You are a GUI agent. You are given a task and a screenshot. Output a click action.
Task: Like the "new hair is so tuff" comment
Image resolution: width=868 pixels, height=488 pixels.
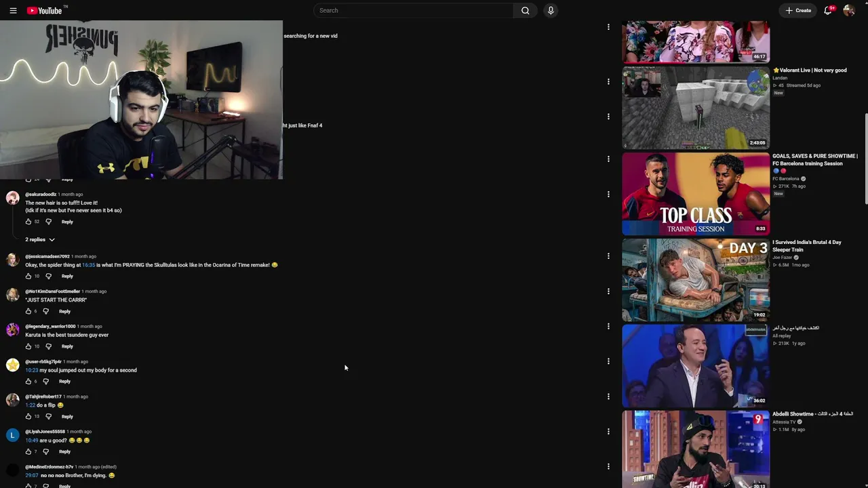click(x=28, y=222)
